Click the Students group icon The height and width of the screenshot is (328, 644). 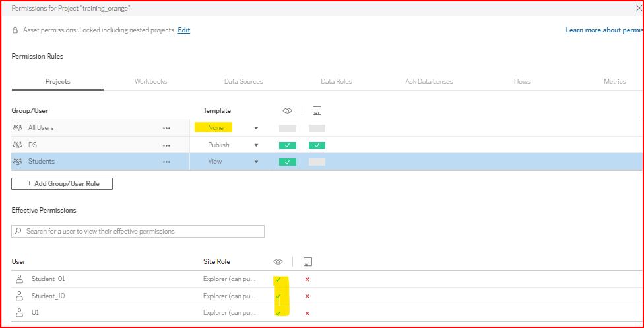[18, 162]
